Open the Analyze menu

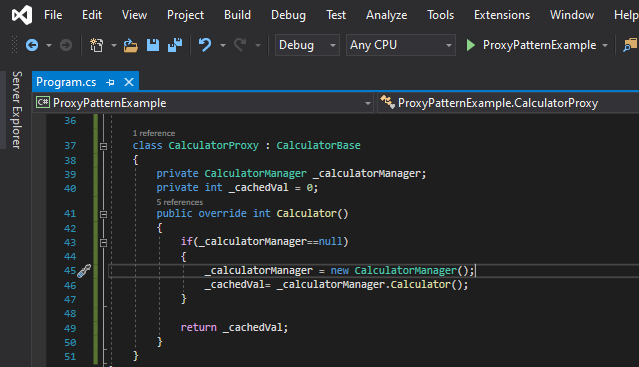point(386,15)
